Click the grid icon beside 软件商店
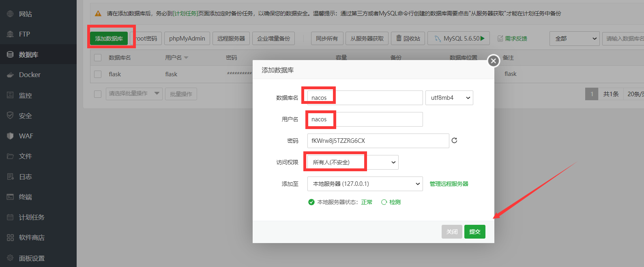Screen dimensions: 644x267 (x=10, y=237)
